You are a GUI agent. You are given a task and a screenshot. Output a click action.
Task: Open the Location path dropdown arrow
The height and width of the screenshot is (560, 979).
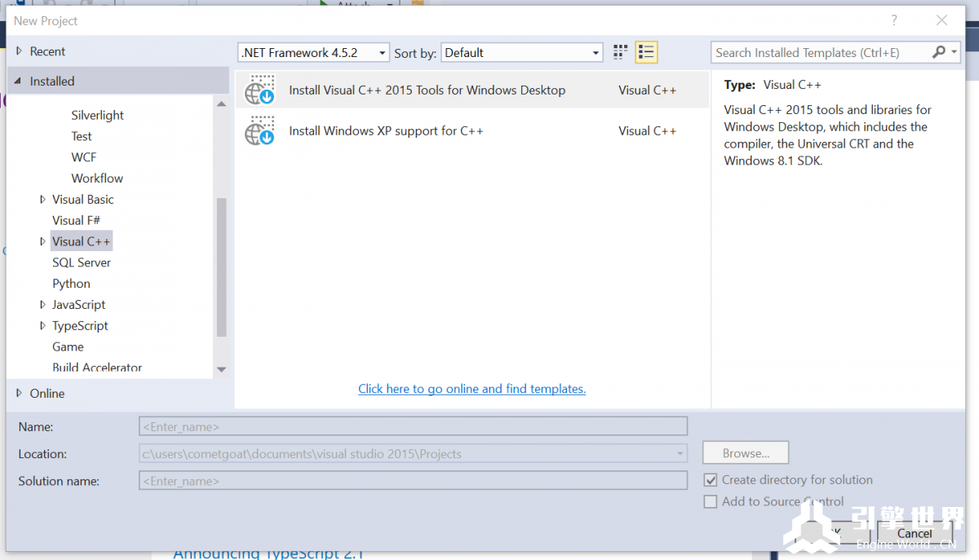[x=680, y=454]
